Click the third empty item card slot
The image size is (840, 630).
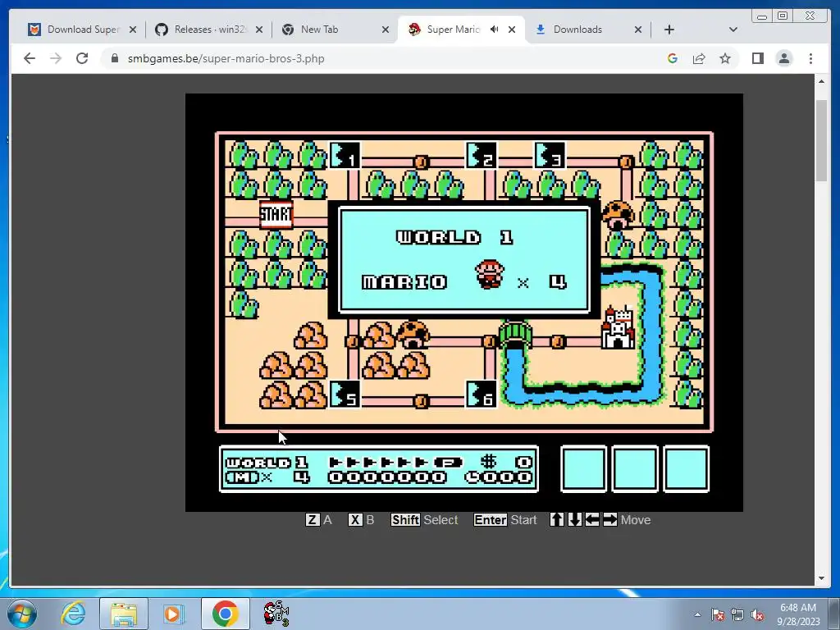(687, 468)
